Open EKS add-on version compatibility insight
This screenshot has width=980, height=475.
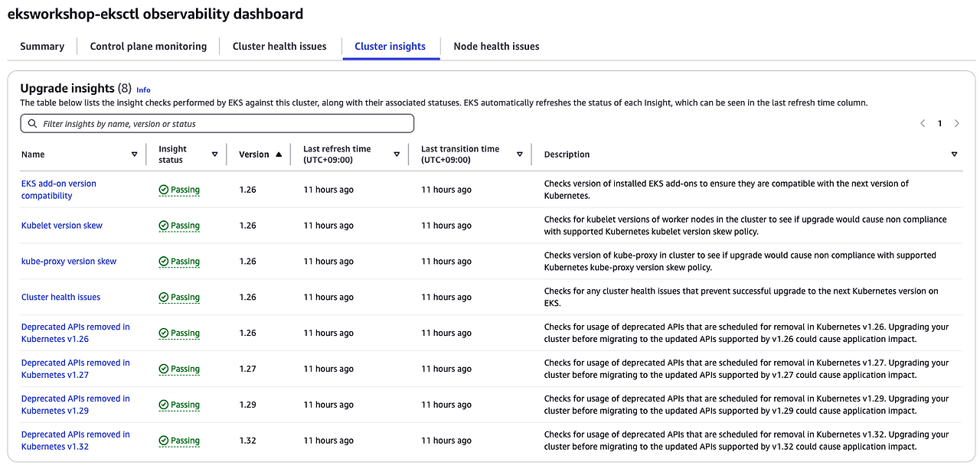coord(59,190)
